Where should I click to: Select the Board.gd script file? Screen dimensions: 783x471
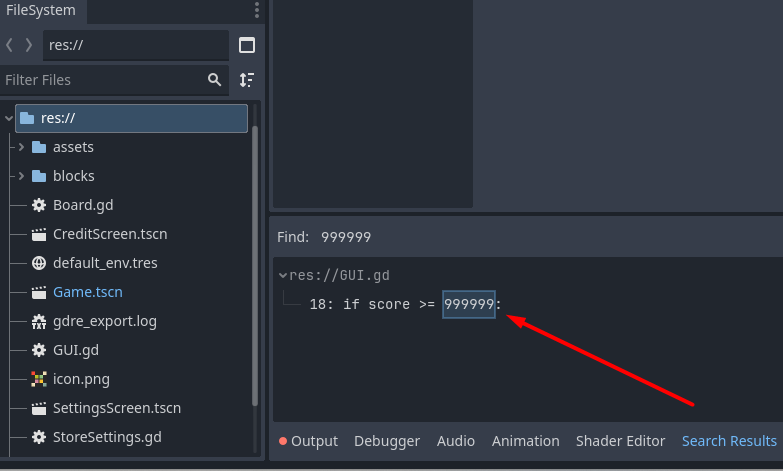click(x=82, y=205)
